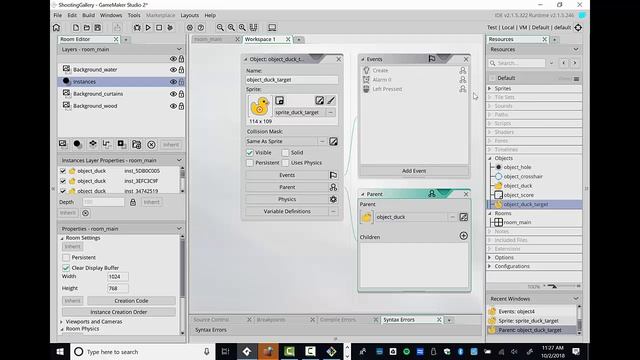Click the Parent button in object editor
Viewport: 640px width, 360px height.
point(287,187)
